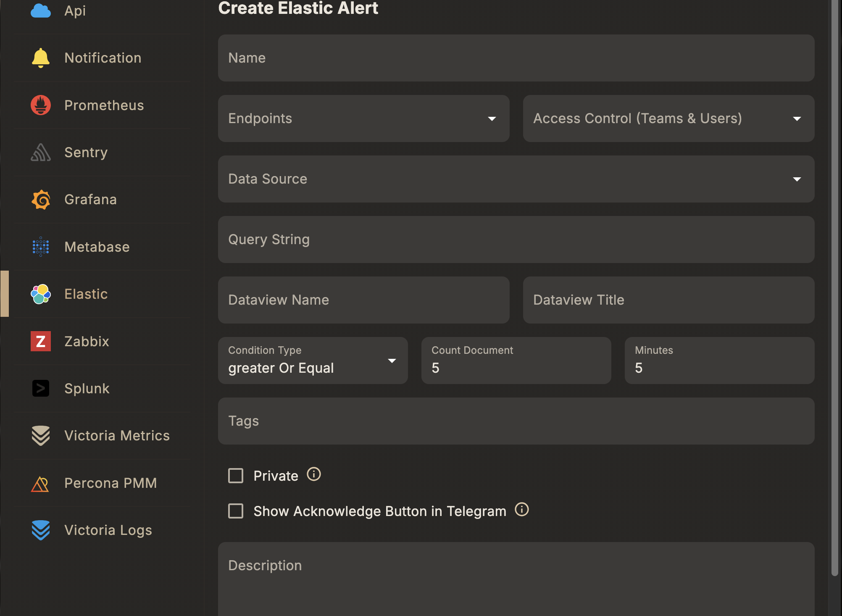Click the Grafana swirl icon
Viewport: 842px width, 616px height.
pyautogui.click(x=41, y=200)
